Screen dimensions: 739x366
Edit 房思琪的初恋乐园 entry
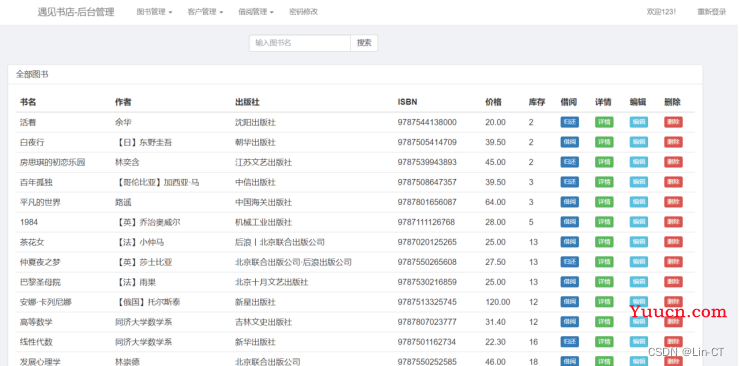639,162
